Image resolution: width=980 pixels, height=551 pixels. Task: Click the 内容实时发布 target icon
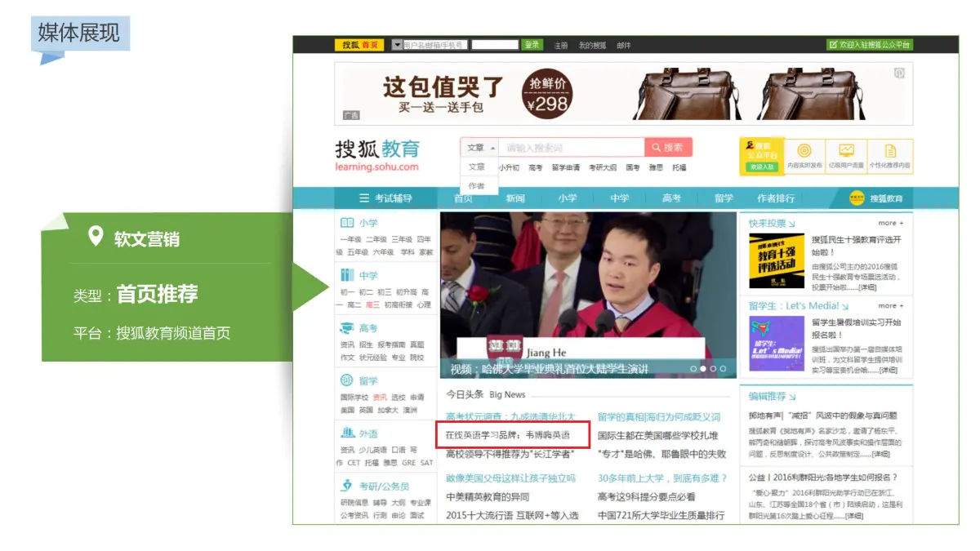coord(804,151)
